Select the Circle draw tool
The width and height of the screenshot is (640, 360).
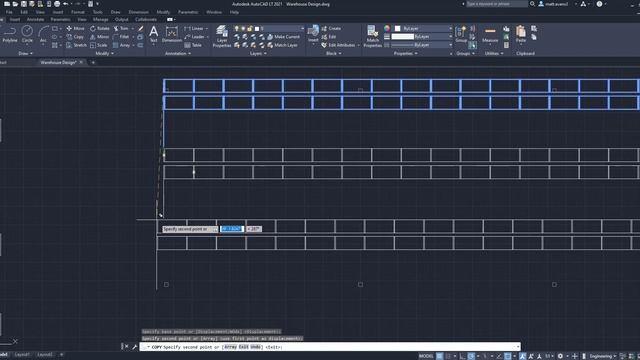(x=27, y=34)
